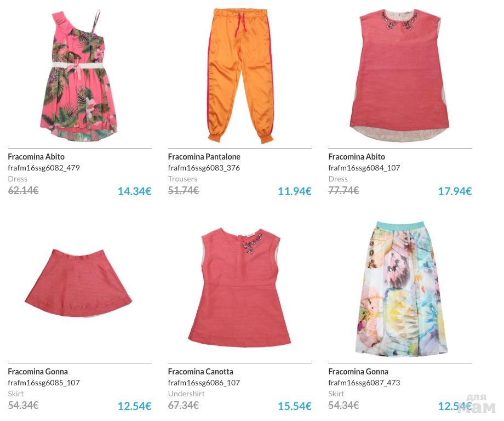Click the 11.94€ sale price

(x=295, y=191)
